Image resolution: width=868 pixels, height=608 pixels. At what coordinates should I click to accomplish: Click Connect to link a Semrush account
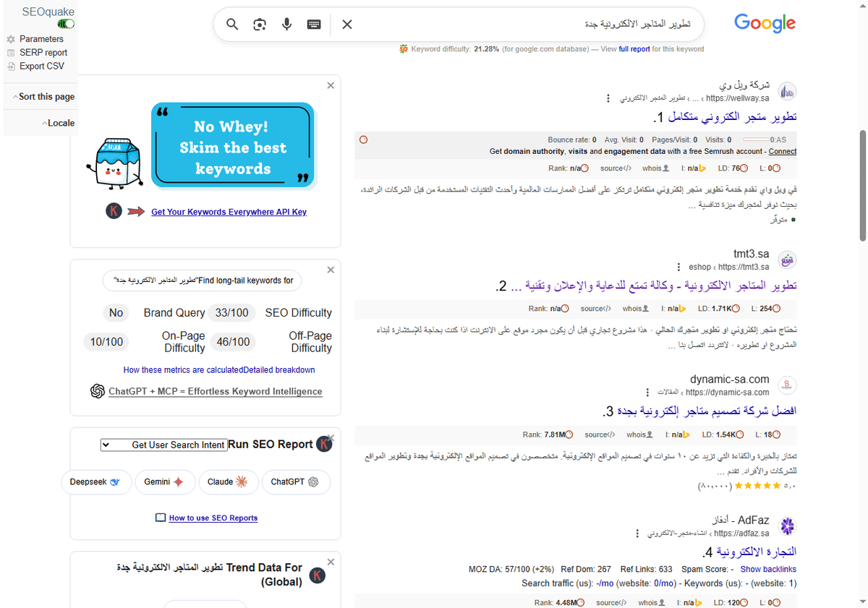tap(782, 151)
